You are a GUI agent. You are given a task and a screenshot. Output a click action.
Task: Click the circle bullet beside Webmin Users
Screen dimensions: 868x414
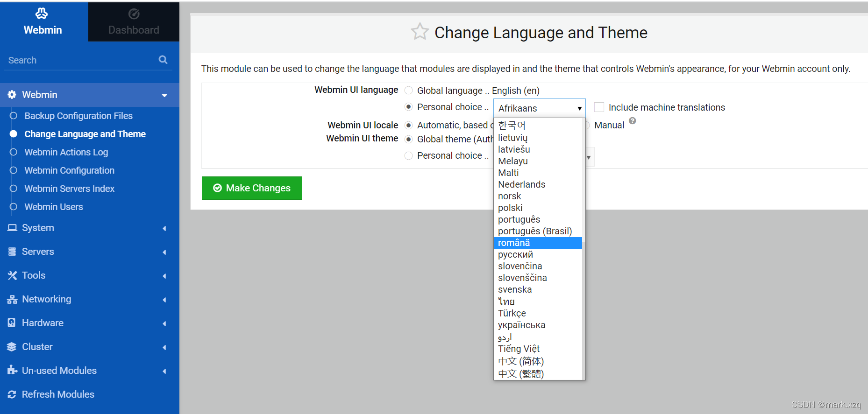(x=14, y=207)
